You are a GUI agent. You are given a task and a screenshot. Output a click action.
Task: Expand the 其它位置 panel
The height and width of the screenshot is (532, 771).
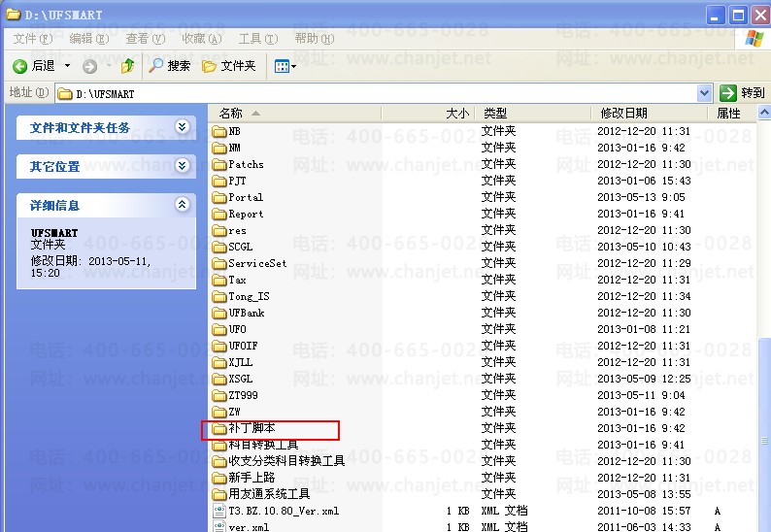pos(182,165)
